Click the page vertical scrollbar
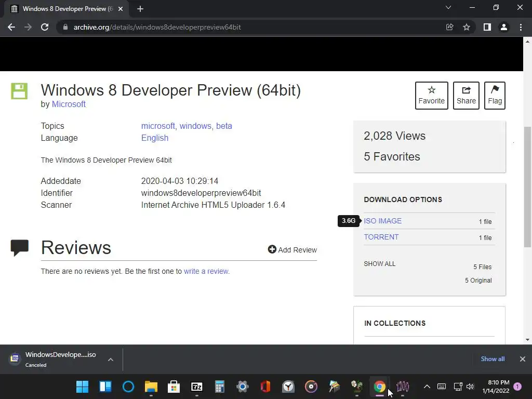 (x=528, y=187)
